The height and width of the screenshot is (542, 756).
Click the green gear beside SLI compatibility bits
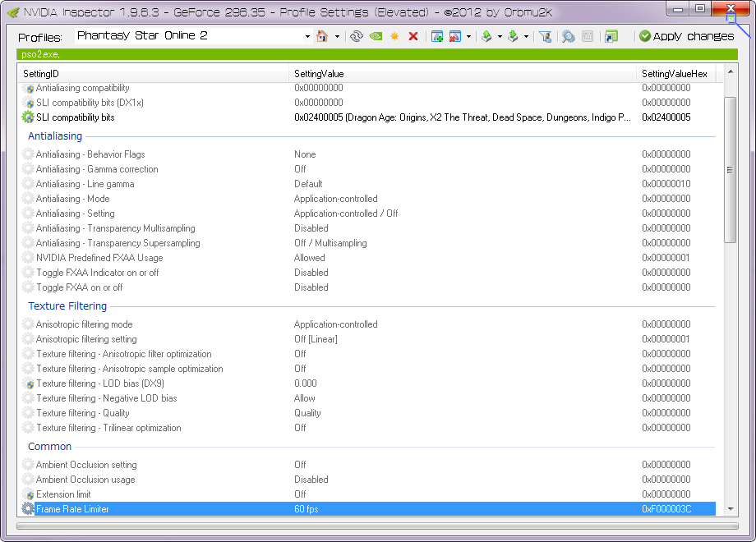tap(28, 117)
